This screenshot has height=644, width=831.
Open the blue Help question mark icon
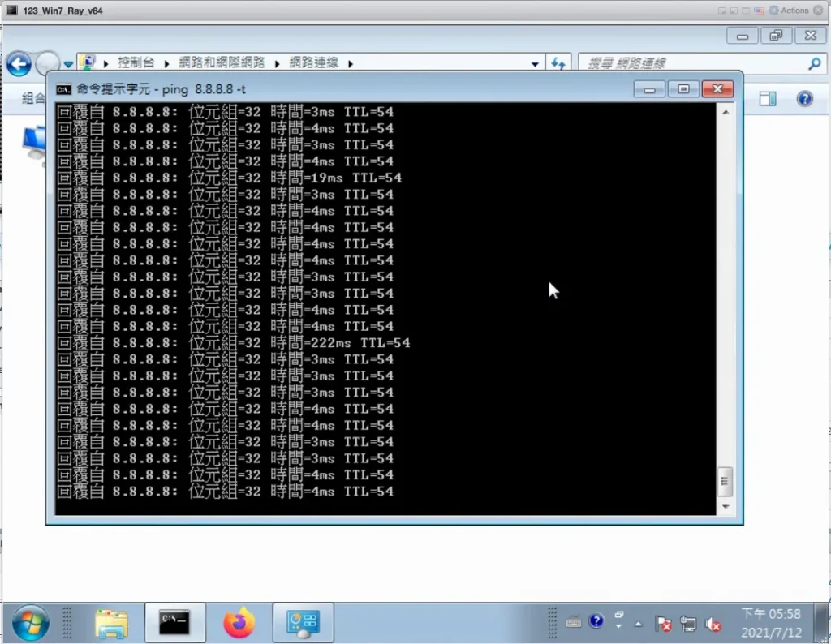804,99
